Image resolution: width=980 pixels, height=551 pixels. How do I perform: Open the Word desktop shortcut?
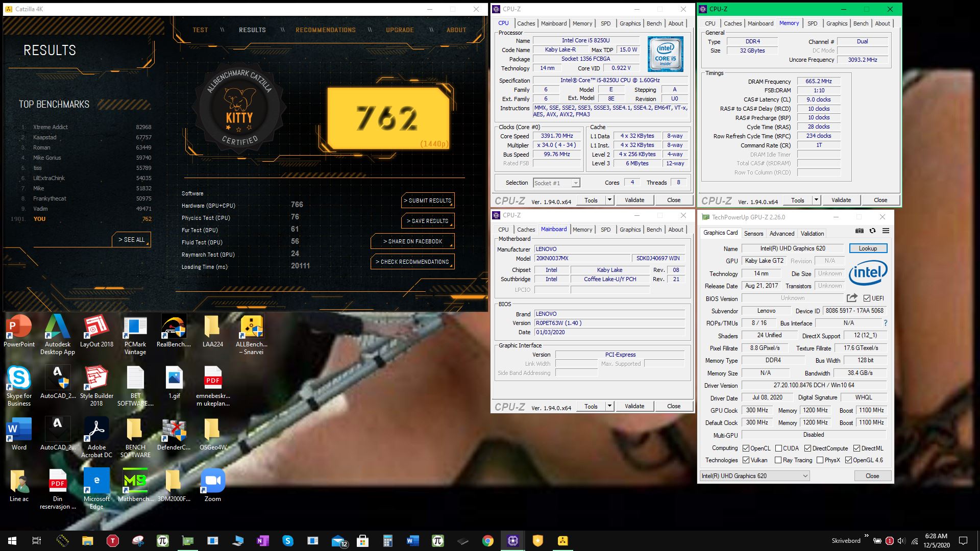(x=19, y=434)
